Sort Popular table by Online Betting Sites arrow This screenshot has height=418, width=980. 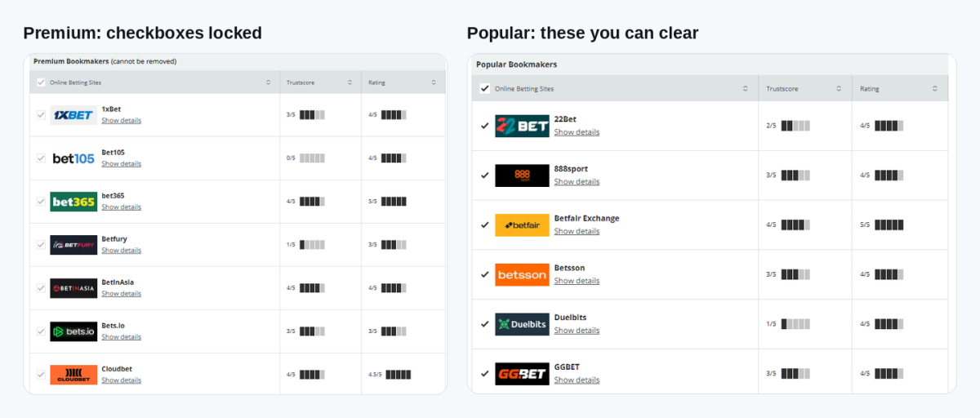746,88
